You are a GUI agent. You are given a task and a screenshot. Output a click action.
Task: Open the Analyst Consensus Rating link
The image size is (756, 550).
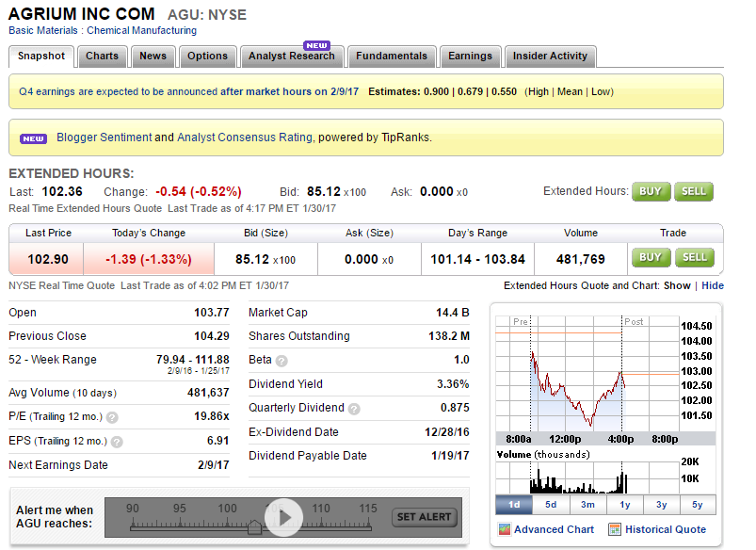point(245,137)
